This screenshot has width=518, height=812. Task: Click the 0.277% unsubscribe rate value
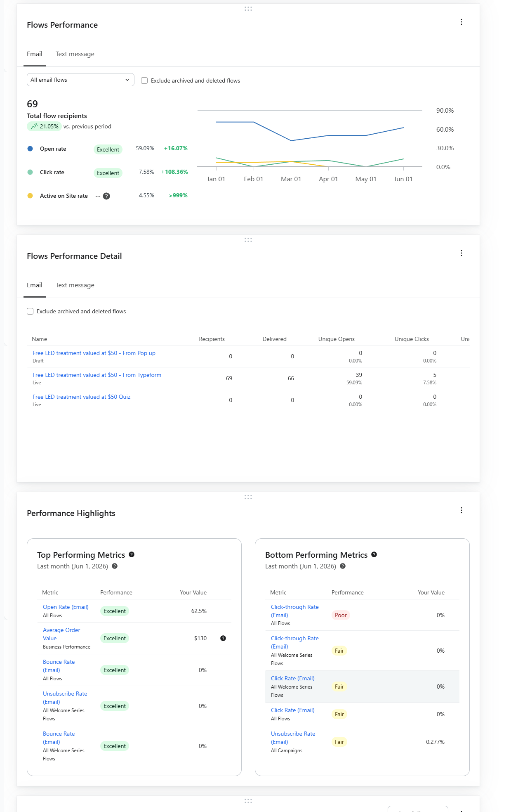(x=435, y=742)
